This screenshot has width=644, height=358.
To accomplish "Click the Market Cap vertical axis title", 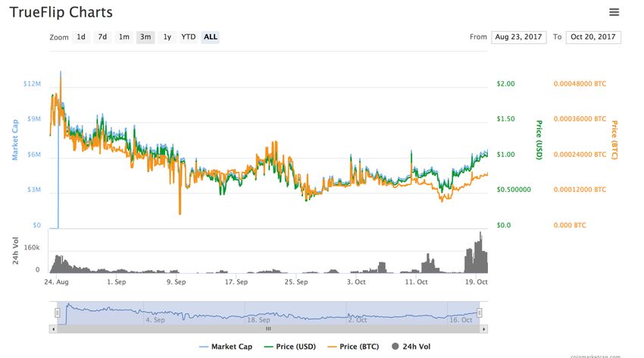I will point(15,140).
